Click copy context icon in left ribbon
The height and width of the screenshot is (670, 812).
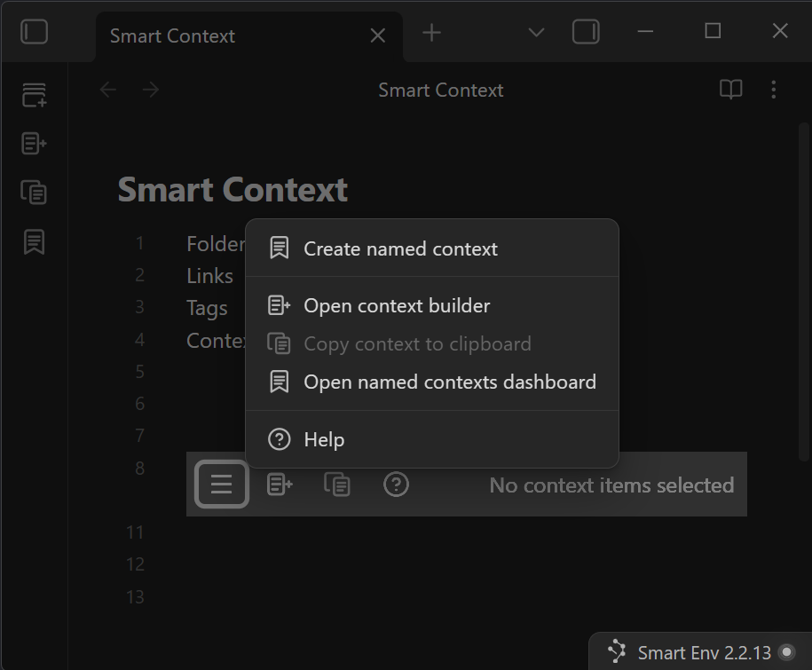click(x=34, y=192)
